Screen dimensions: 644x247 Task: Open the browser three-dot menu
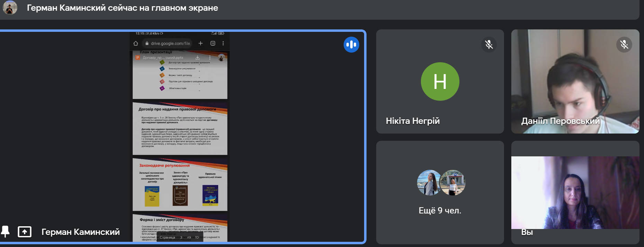pyautogui.click(x=223, y=43)
